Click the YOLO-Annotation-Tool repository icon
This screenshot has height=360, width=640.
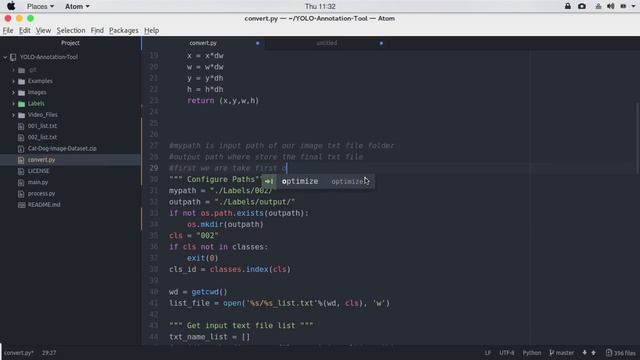(13, 58)
